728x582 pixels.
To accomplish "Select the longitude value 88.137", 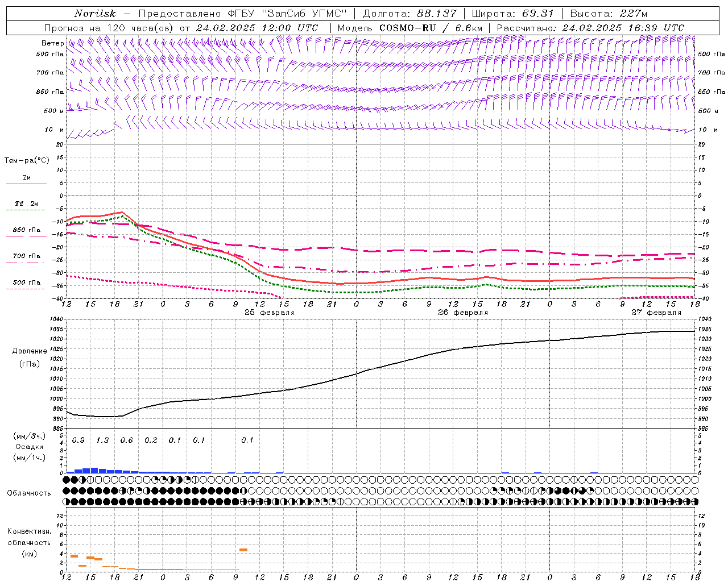I will click(x=436, y=14).
